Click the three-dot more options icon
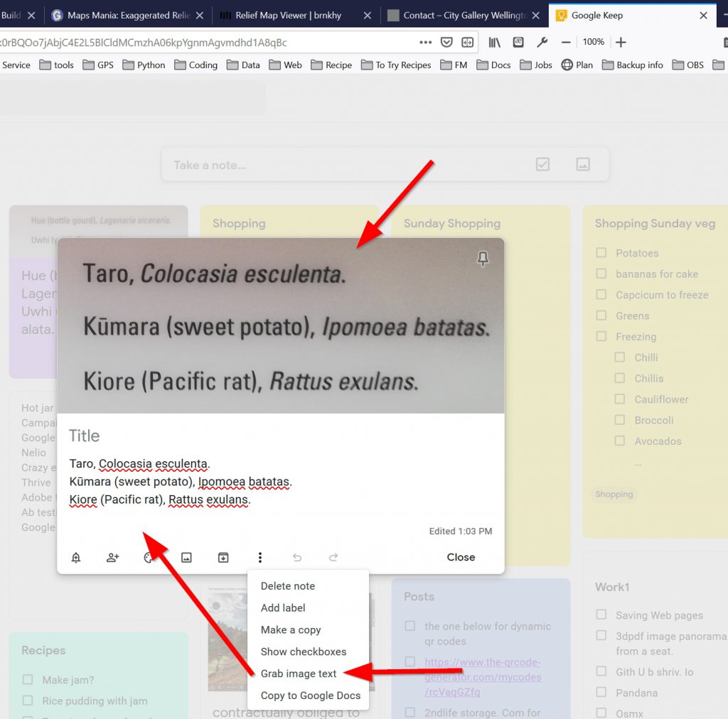 (260, 558)
